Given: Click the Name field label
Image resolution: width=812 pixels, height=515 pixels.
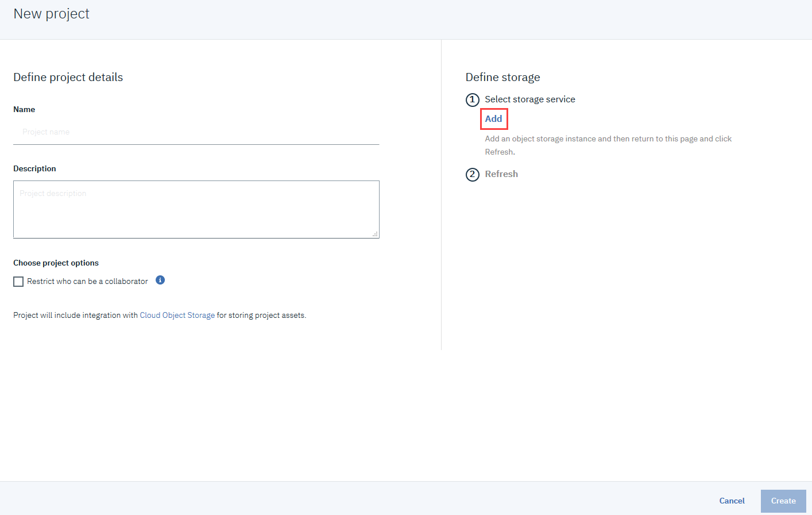Looking at the screenshot, I should click(24, 110).
